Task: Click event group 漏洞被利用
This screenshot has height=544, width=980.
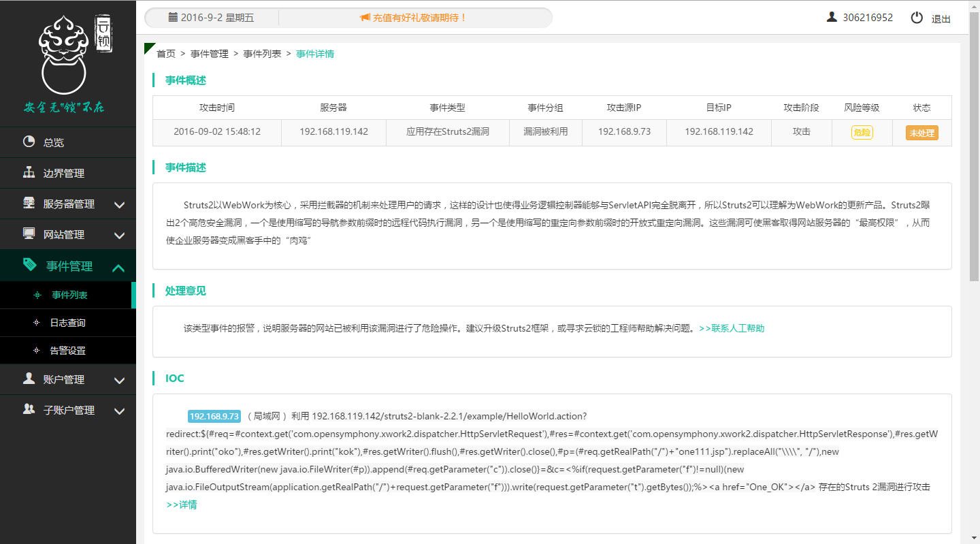Action: point(546,131)
